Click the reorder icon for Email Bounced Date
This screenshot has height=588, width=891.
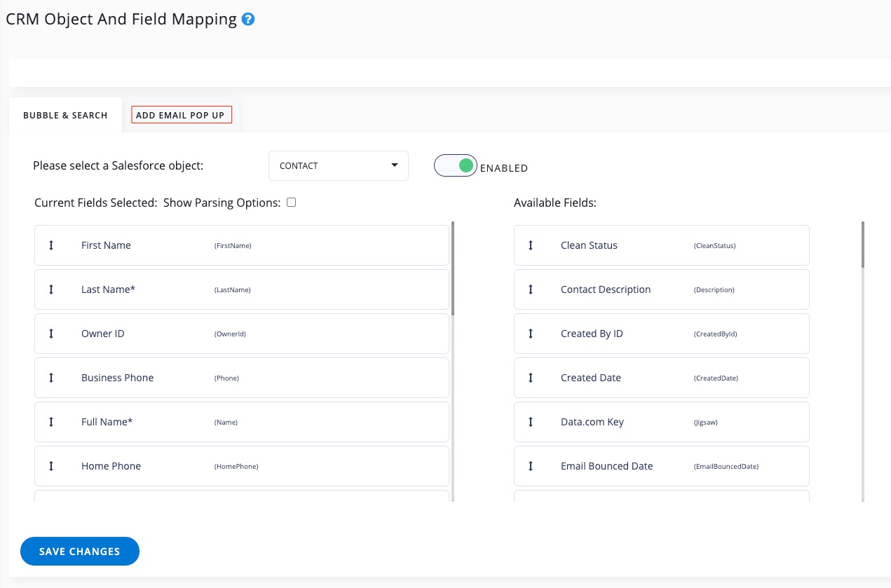pyautogui.click(x=531, y=466)
